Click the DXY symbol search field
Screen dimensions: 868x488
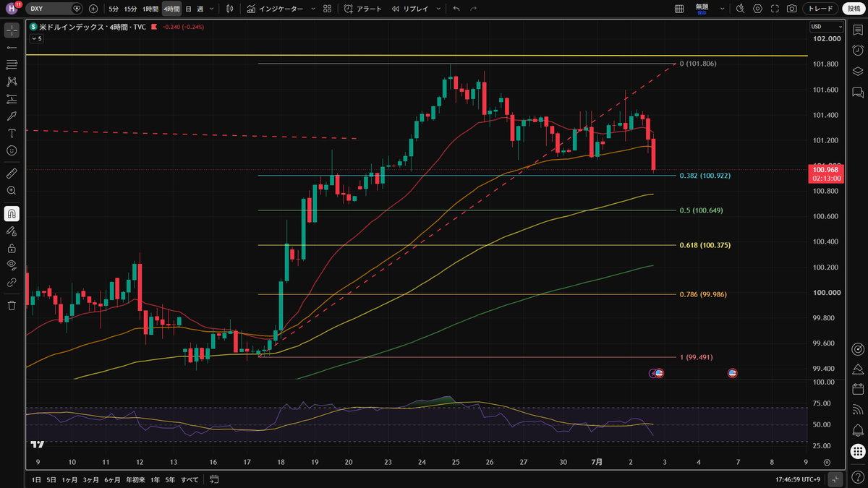[x=55, y=9]
